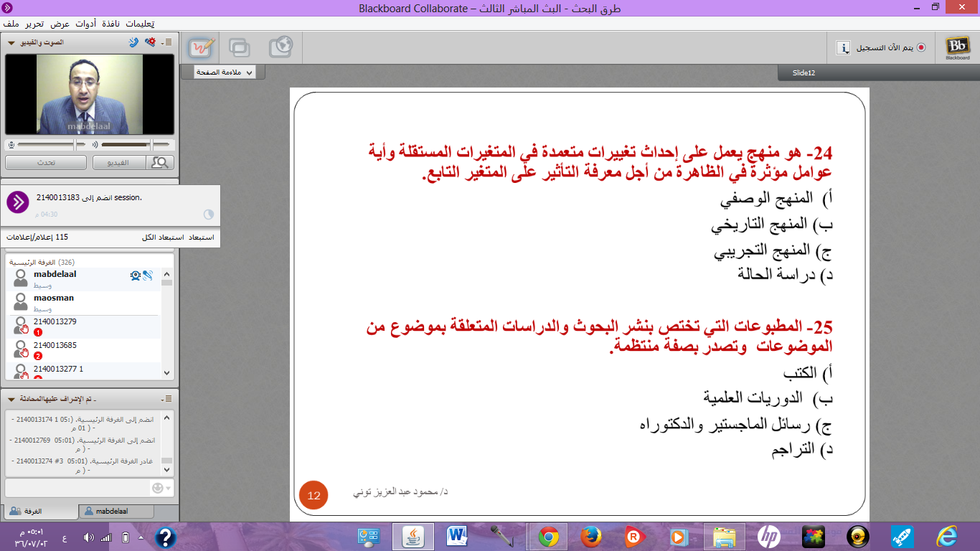Open chat panel options menu
980x551 pixels.
point(166,398)
